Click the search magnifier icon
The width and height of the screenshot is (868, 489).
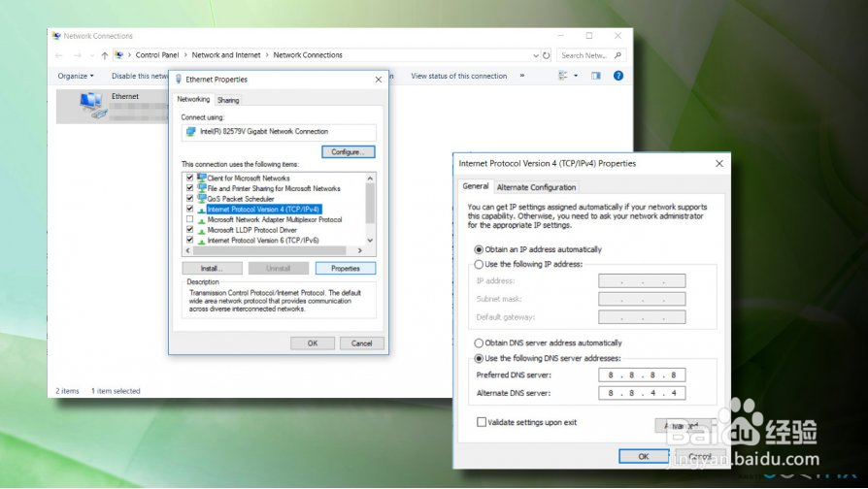tap(618, 55)
